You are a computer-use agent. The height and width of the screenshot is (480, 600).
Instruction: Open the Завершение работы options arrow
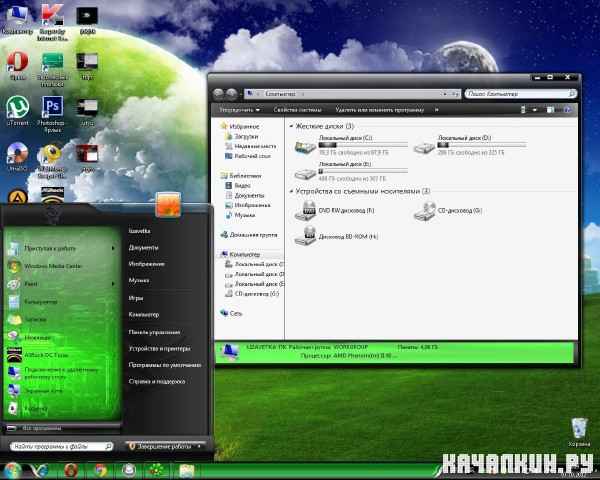199,446
